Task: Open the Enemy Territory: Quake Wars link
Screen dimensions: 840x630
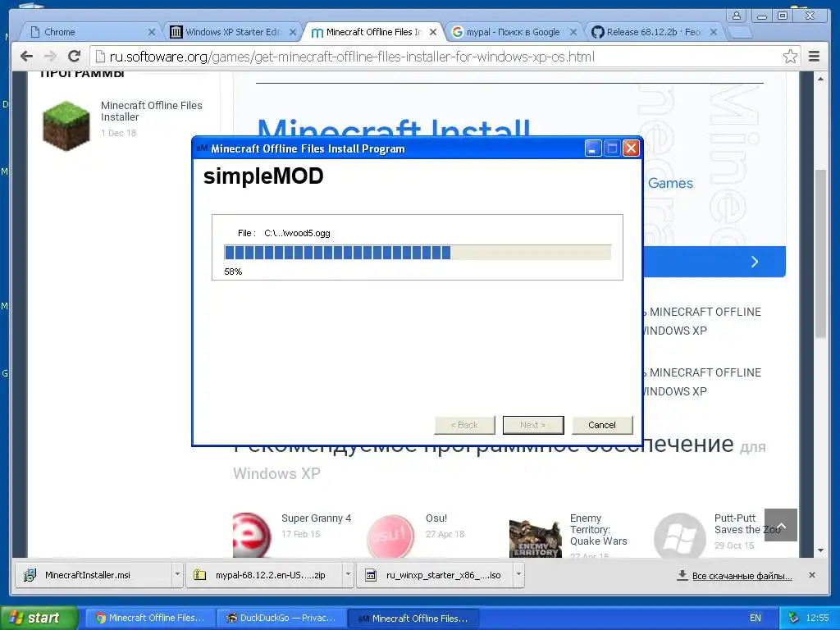Action: tap(598, 529)
